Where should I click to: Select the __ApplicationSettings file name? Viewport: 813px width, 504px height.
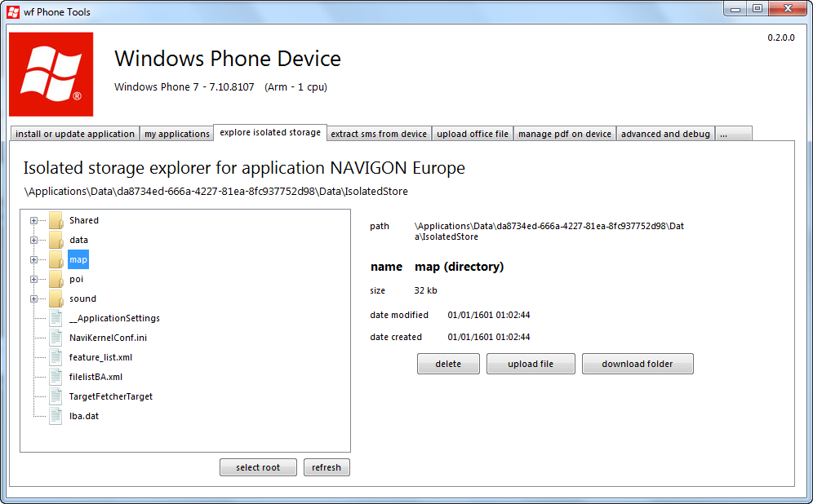(x=114, y=318)
